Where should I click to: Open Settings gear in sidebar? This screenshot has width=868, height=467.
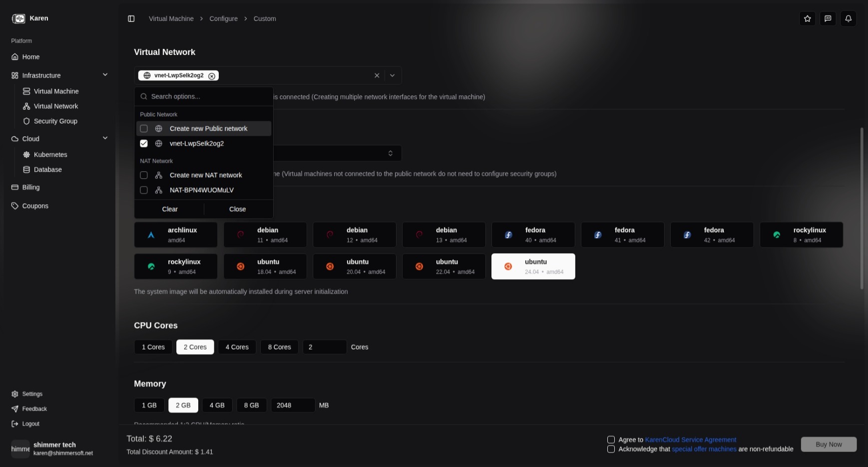[15, 394]
